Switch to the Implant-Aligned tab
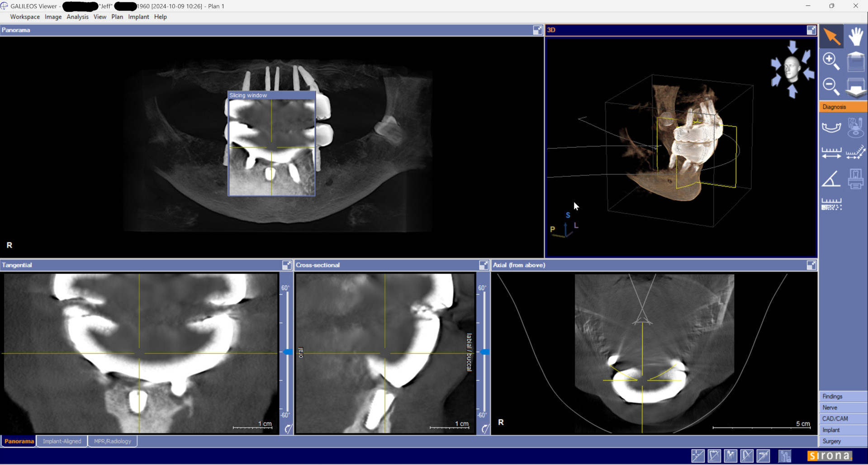 point(62,441)
